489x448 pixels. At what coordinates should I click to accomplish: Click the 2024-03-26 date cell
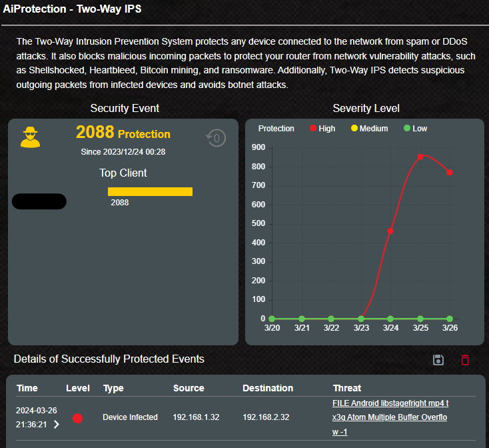point(37,410)
